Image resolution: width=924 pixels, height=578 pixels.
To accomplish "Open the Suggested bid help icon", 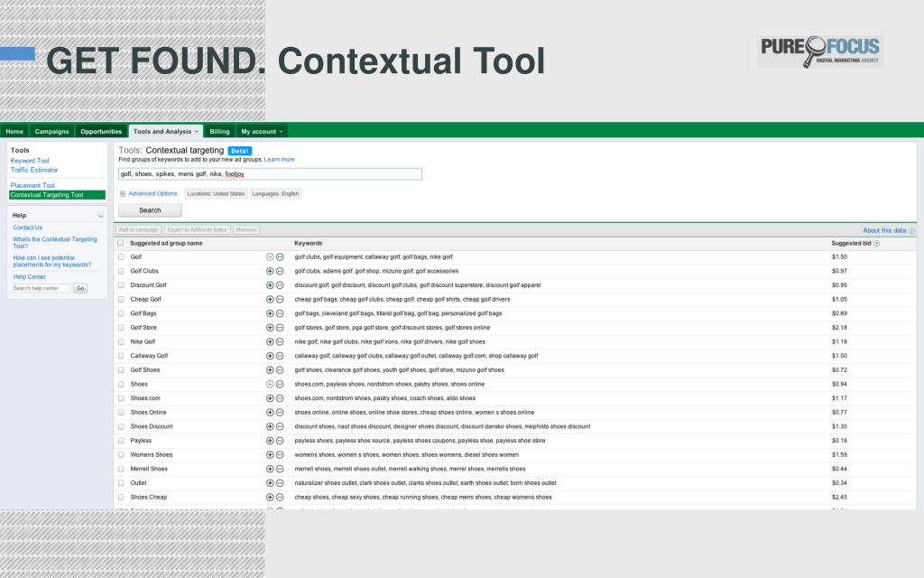I will tap(876, 244).
